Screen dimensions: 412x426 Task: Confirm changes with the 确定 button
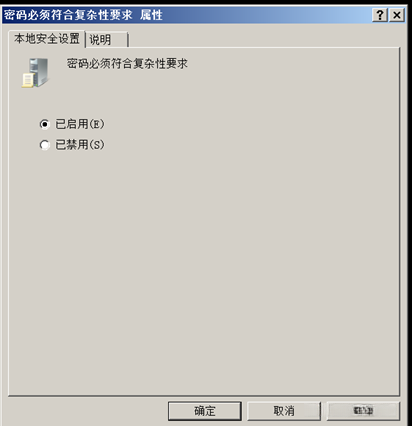click(x=205, y=411)
